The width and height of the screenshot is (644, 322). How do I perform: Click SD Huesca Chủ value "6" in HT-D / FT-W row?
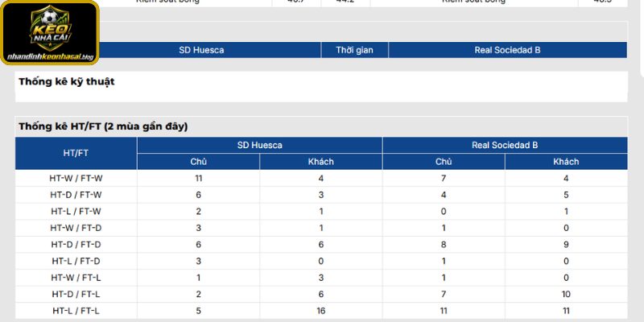(x=198, y=195)
